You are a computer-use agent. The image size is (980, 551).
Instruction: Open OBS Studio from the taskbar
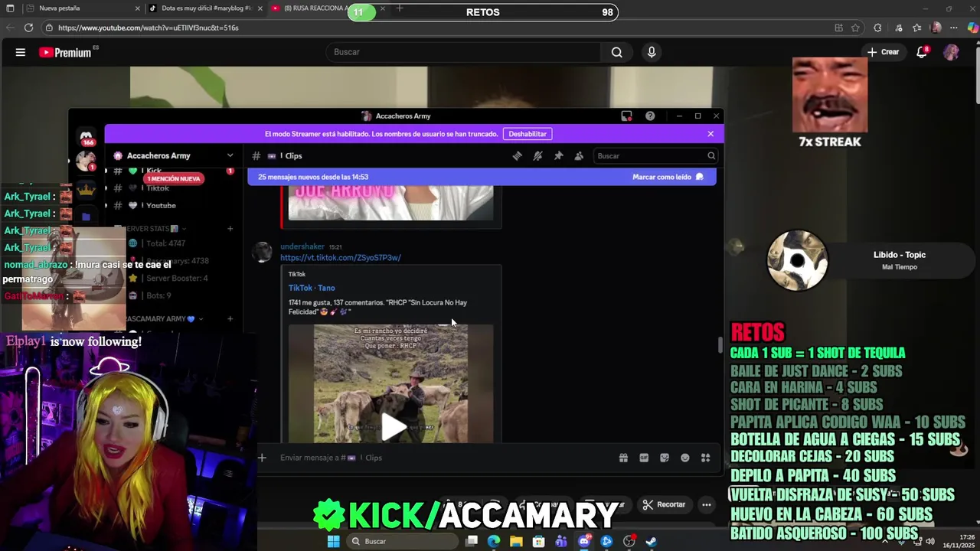click(629, 541)
